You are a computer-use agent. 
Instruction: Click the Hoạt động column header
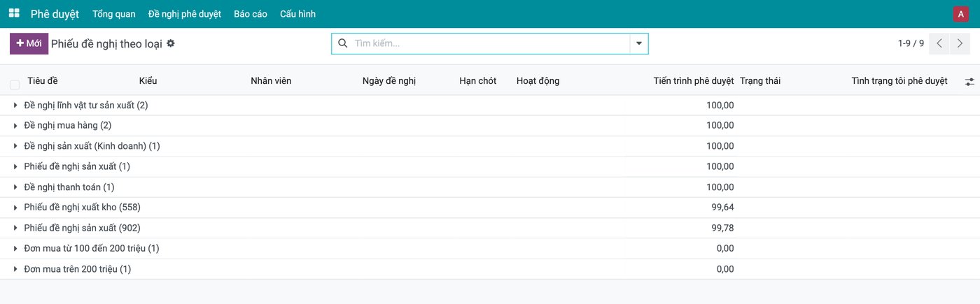pyautogui.click(x=538, y=81)
